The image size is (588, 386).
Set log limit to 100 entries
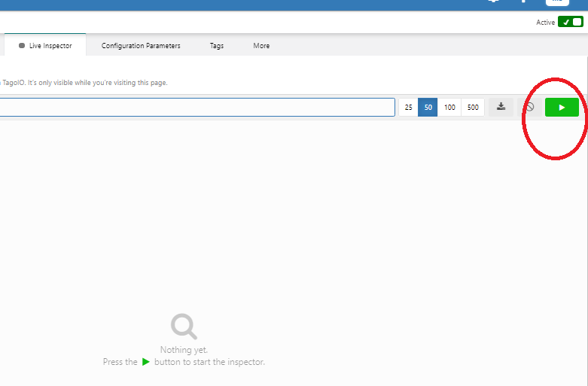point(449,107)
